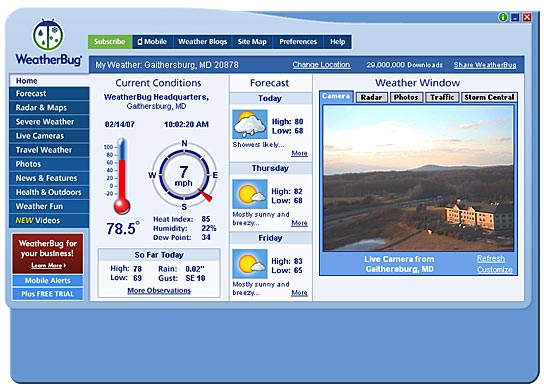Open Photos in the sidebar
Screen dimensions: 544x390
(49, 164)
